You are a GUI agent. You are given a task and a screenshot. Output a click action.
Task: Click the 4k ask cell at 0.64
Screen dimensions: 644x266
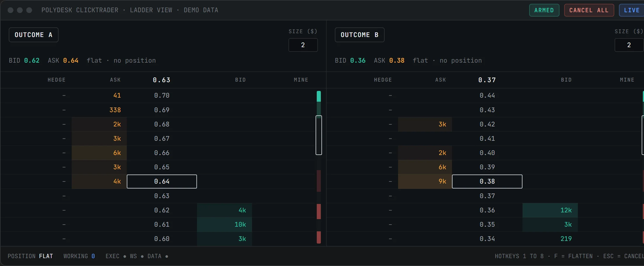click(x=99, y=182)
